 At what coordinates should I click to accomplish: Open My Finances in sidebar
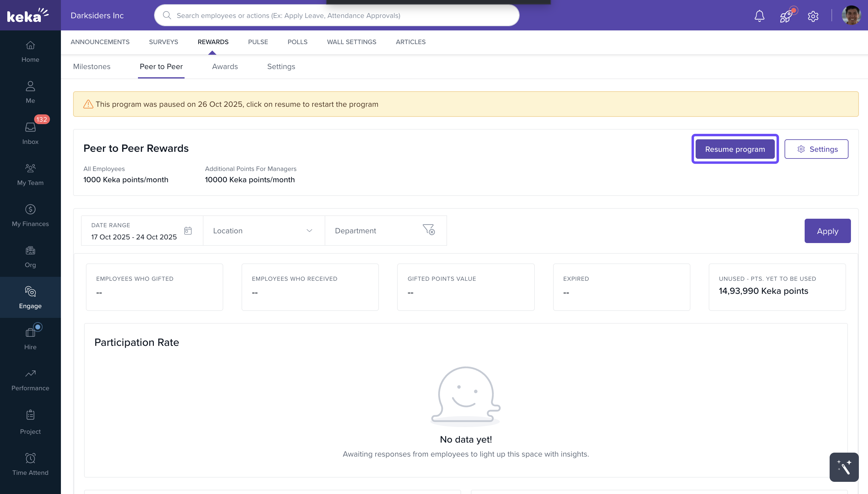(30, 215)
